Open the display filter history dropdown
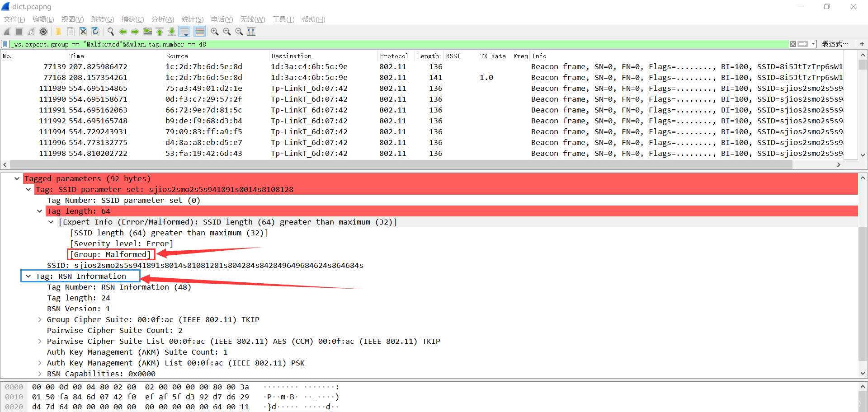Viewport: 868px width, 412px height. pos(813,44)
